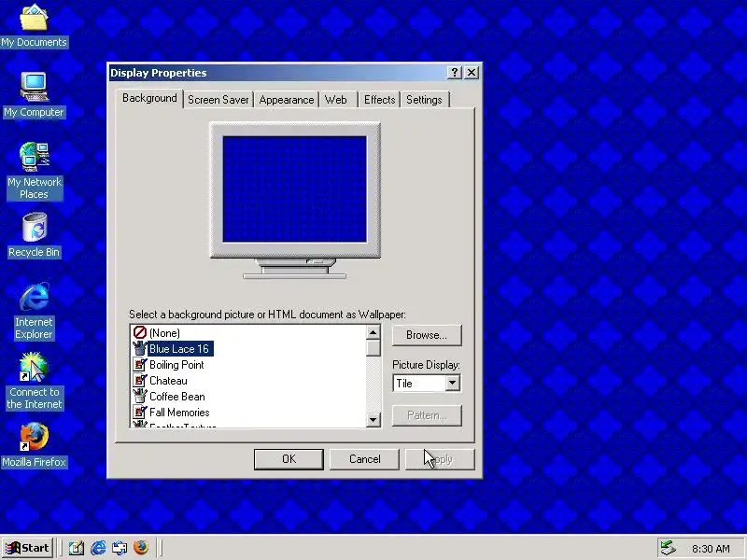Select Boiling Point wallpaper
747x560 pixels.
click(x=176, y=365)
